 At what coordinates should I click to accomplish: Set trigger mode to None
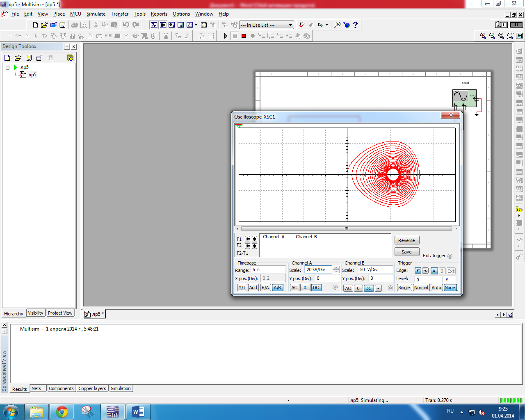click(450, 288)
